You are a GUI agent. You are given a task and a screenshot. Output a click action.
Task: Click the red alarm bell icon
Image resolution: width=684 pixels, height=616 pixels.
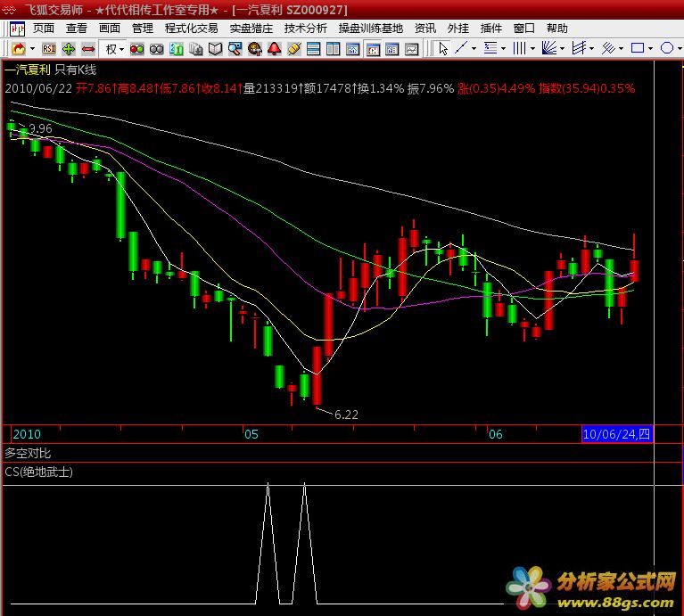coord(275,48)
